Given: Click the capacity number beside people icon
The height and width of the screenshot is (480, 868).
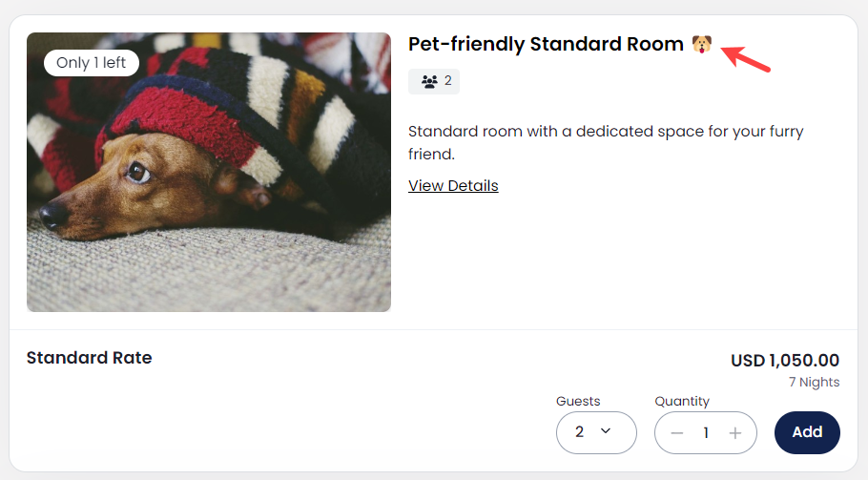Looking at the screenshot, I should (447, 81).
